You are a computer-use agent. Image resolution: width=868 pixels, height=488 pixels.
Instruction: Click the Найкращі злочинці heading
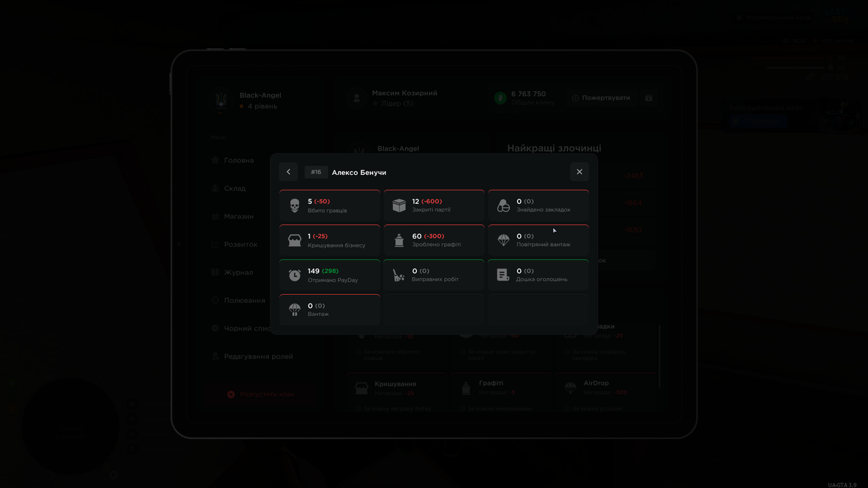[x=554, y=148]
